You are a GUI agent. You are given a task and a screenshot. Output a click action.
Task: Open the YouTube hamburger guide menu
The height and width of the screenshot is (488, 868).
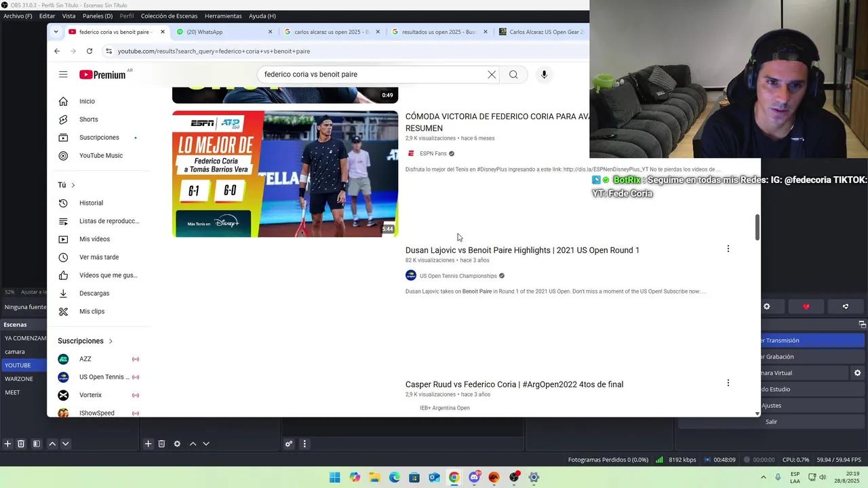point(63,75)
